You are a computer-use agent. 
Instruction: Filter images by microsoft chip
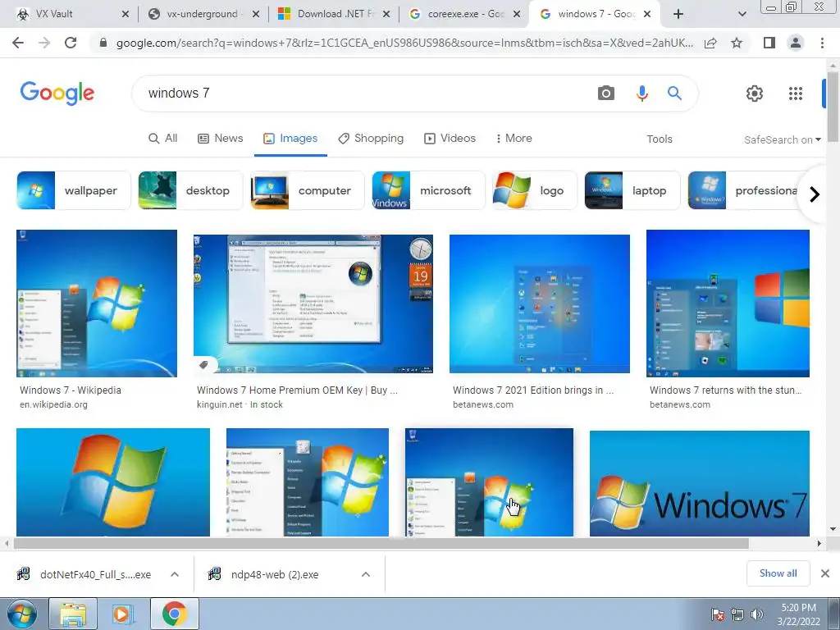(x=428, y=190)
